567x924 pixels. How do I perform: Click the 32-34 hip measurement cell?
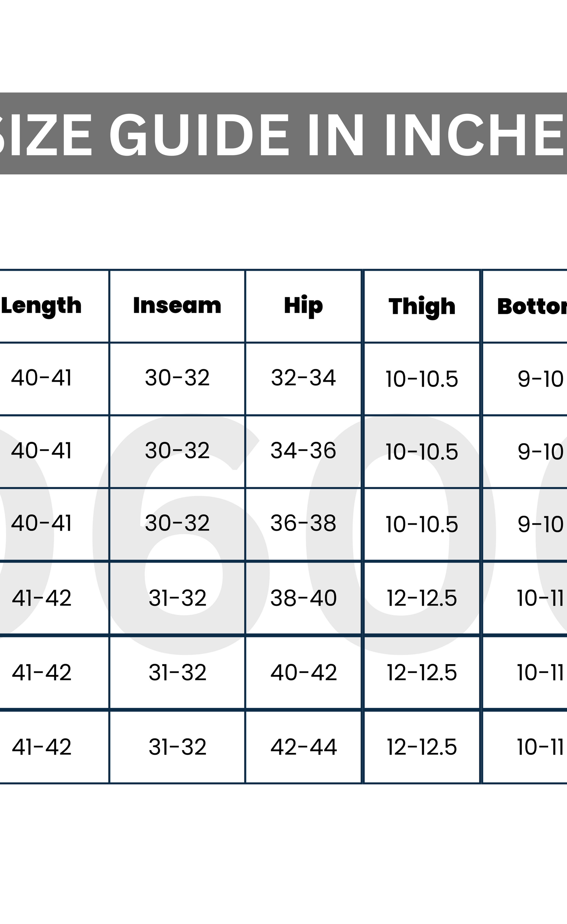[x=303, y=378]
